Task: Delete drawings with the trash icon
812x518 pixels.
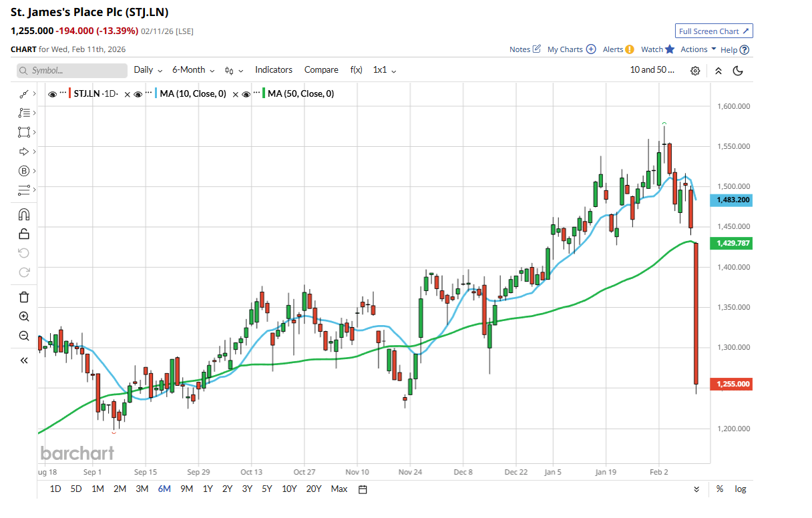Action: coord(24,297)
